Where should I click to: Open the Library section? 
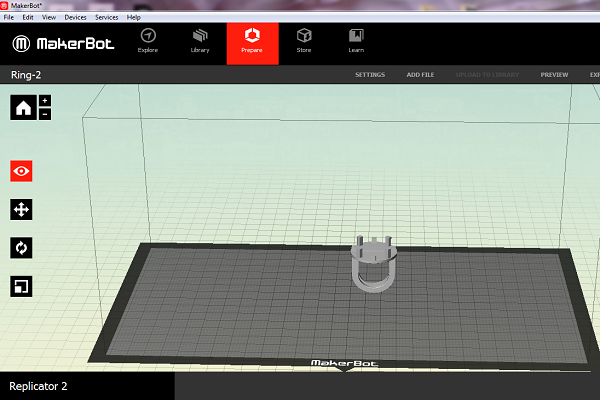coord(200,41)
